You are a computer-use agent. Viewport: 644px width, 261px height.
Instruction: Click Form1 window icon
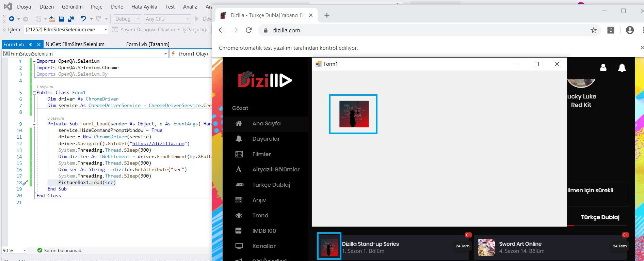click(319, 64)
